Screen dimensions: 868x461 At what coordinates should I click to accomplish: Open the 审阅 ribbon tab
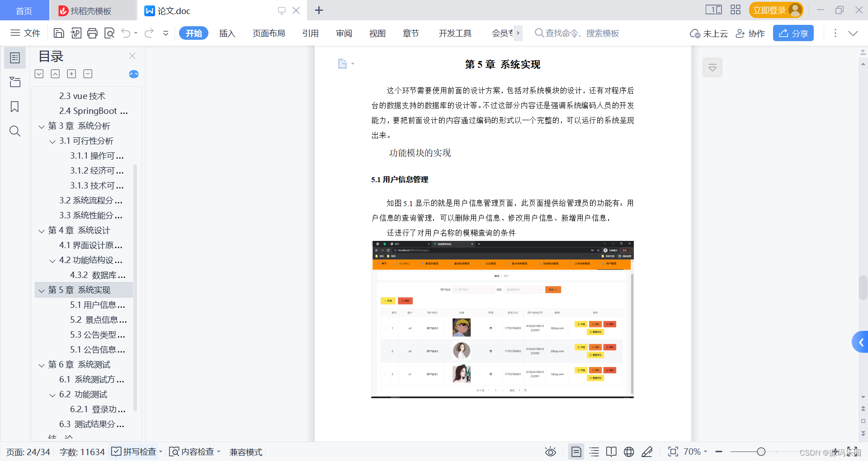[x=344, y=33]
